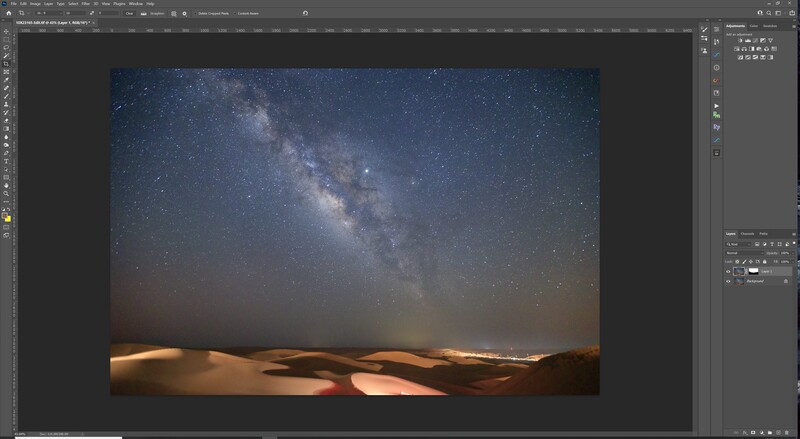Open the Layers panel flyout menu
The width and height of the screenshot is (800, 439).
(x=793, y=234)
